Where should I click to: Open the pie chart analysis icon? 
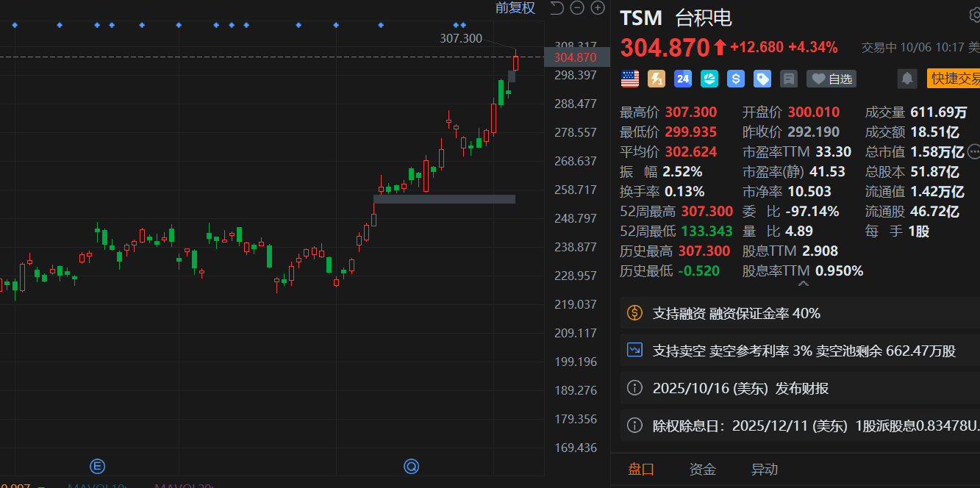tap(709, 79)
